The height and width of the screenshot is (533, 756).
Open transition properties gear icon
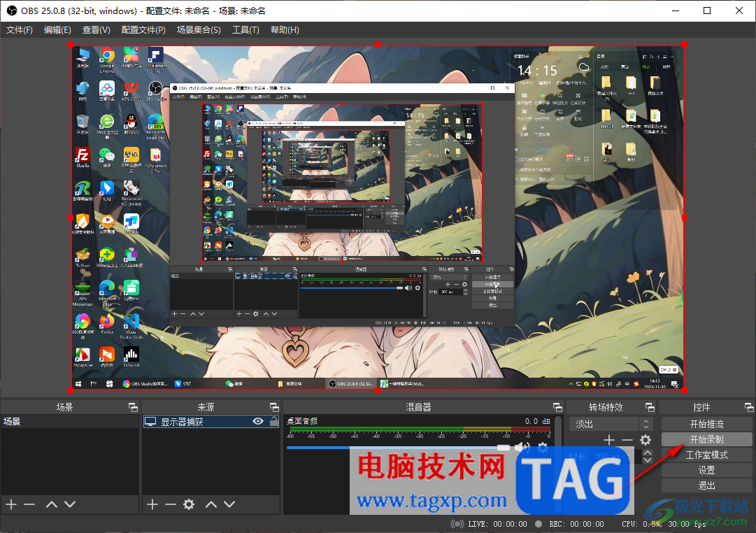[646, 440]
